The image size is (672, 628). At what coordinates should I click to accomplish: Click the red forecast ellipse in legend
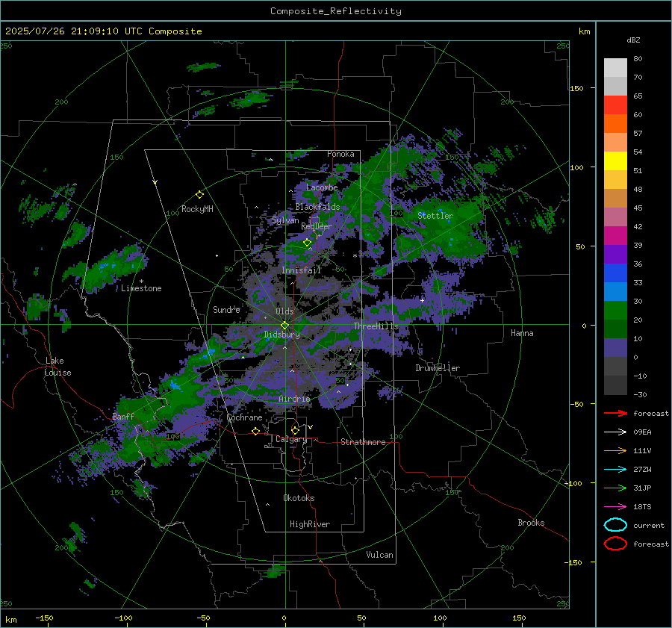(615, 544)
